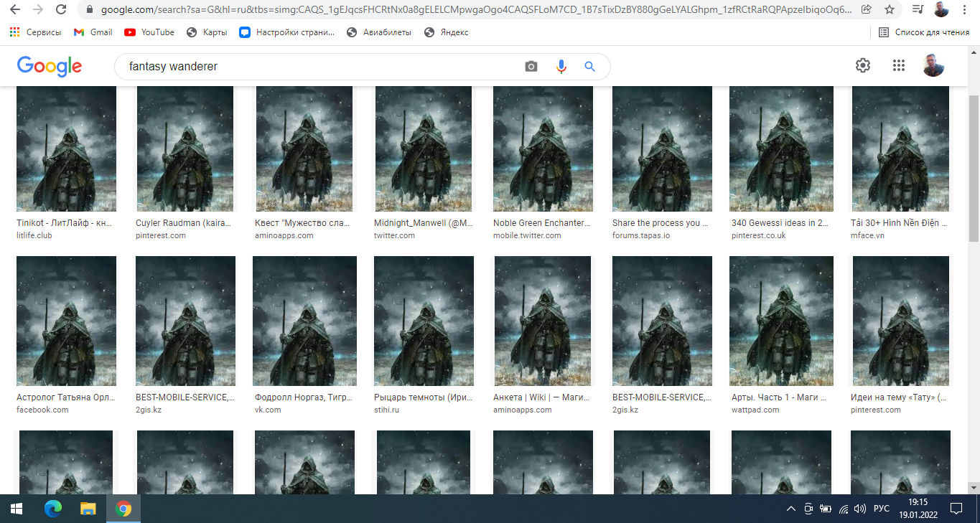Open the Gmail bookmark

(x=93, y=32)
